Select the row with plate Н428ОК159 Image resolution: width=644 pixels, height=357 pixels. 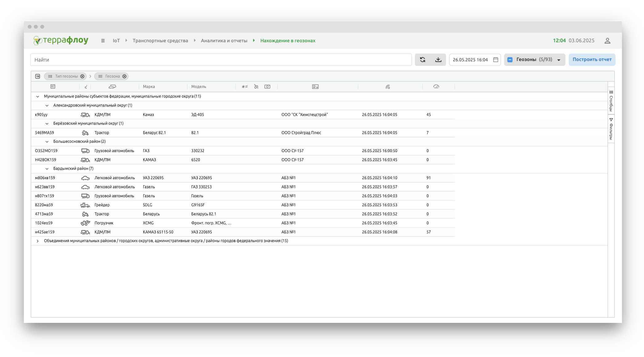pos(243,160)
